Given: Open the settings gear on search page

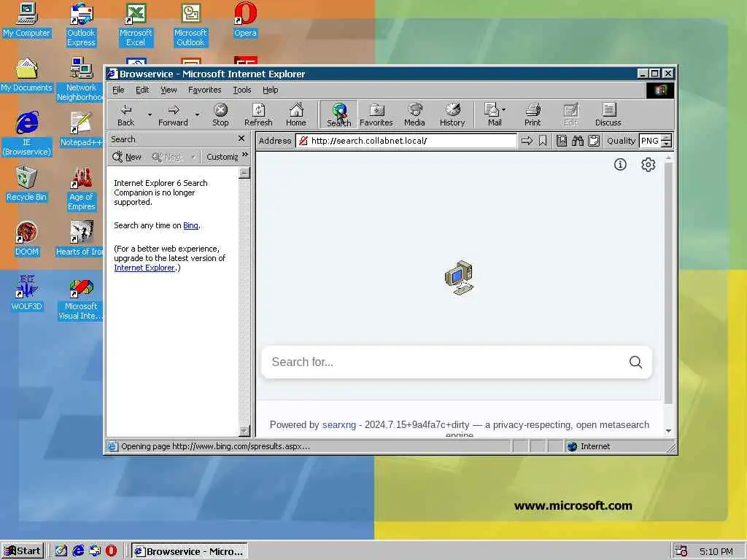Looking at the screenshot, I should tap(648, 164).
